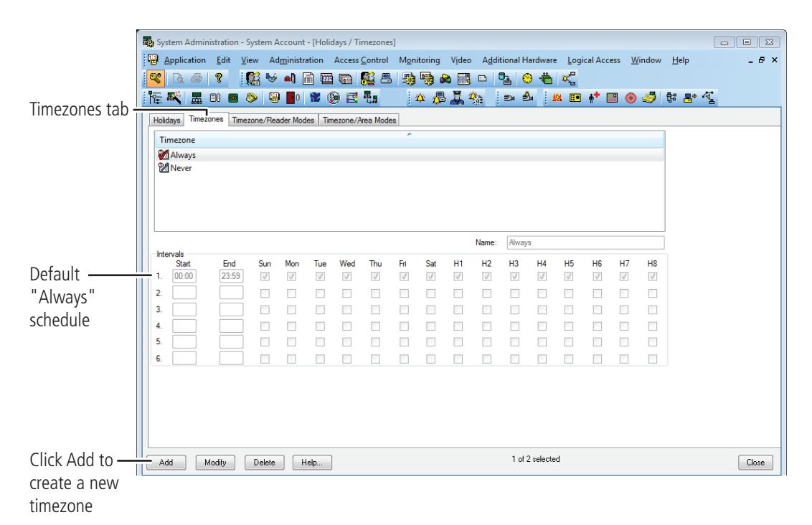Screen dimensions: 812x525
Task: Select the Never timezone row
Action: [409, 168]
